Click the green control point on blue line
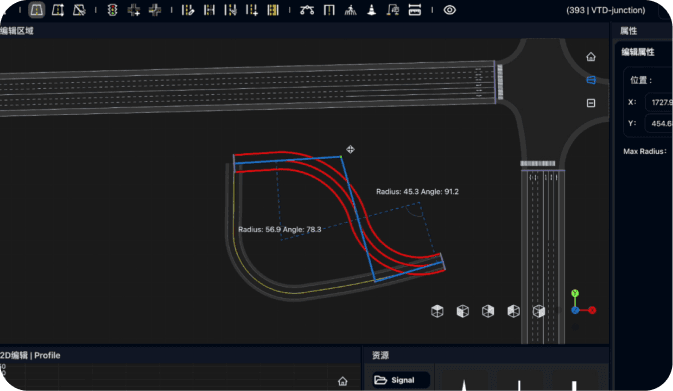This screenshot has height=391, width=673. pos(341,157)
